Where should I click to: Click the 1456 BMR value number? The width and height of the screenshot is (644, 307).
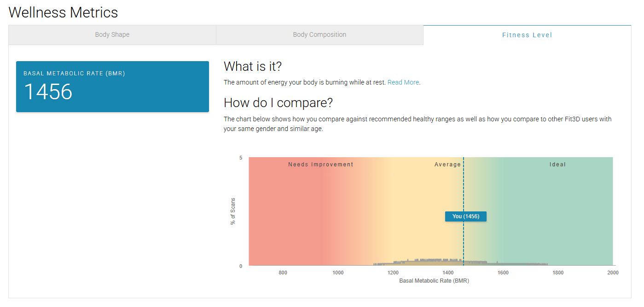pos(48,92)
